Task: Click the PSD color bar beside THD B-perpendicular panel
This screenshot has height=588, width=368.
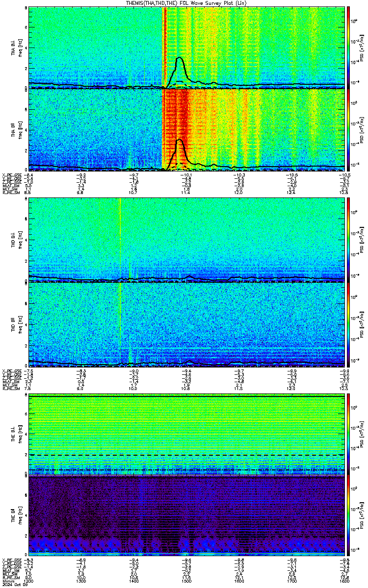Action: click(349, 240)
